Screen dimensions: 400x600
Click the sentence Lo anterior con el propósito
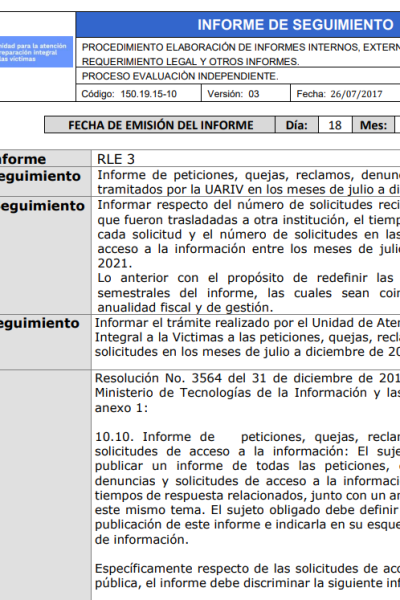(248, 292)
